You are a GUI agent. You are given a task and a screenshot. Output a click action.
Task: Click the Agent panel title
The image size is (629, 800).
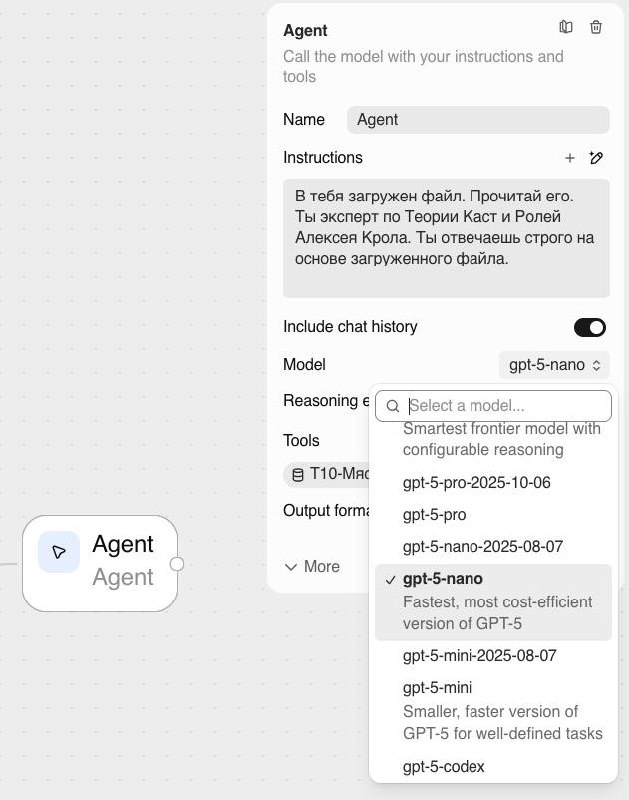coord(305,31)
